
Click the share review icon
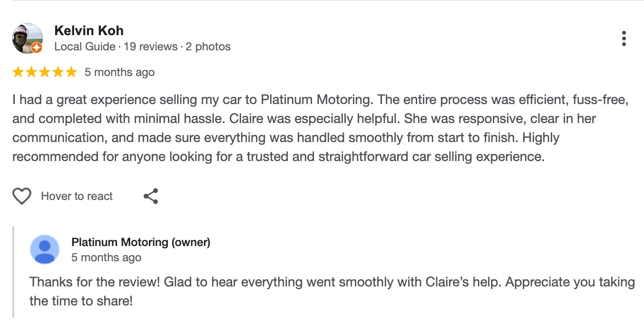[151, 196]
